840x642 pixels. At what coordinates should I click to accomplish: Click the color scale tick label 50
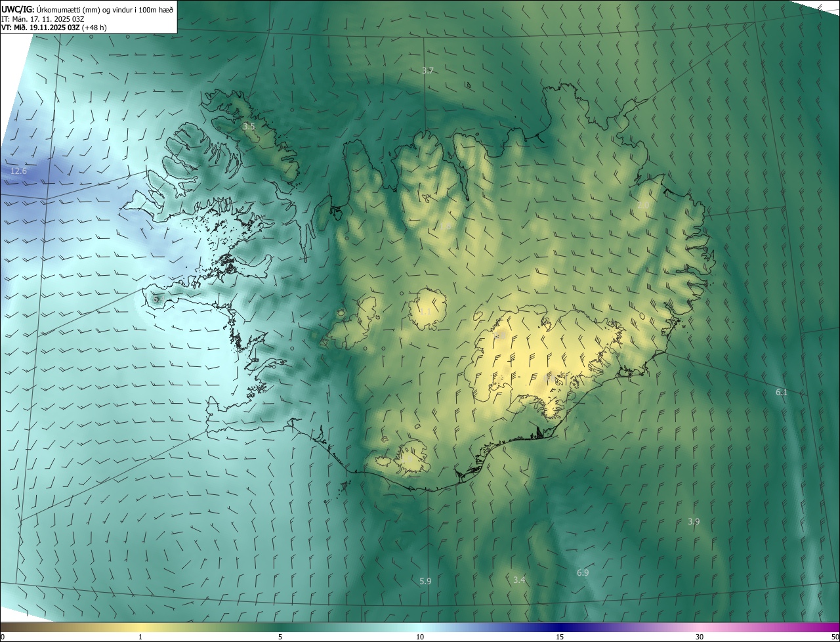pyautogui.click(x=835, y=637)
